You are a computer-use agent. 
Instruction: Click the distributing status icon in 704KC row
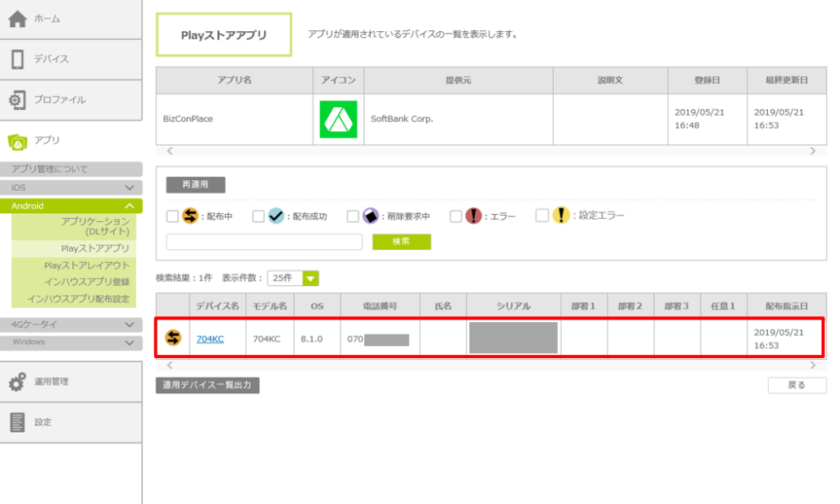(173, 338)
